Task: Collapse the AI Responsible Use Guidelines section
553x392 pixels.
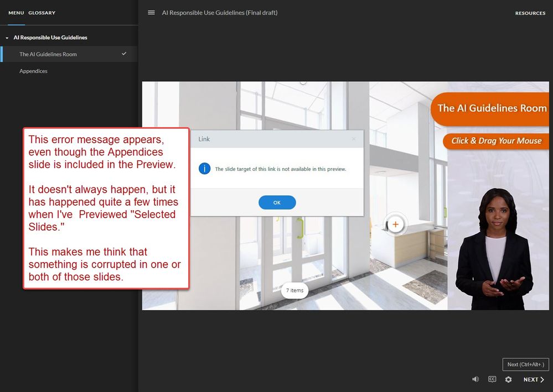Action: tap(7, 38)
